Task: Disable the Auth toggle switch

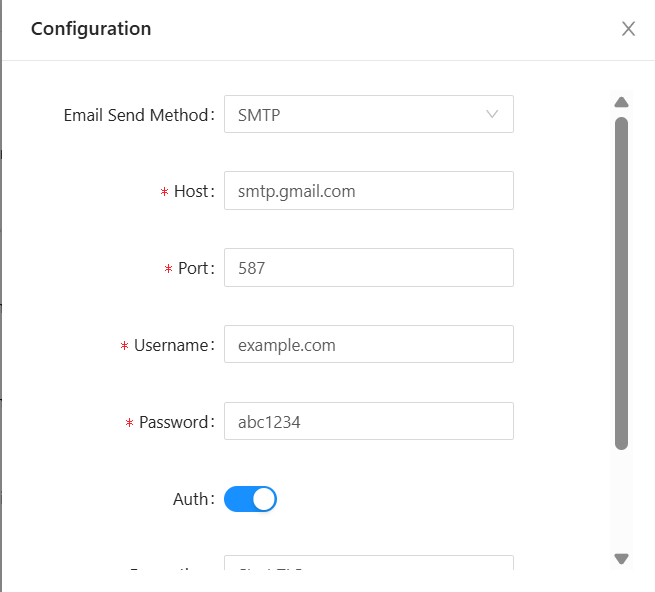Action: pyautogui.click(x=250, y=499)
